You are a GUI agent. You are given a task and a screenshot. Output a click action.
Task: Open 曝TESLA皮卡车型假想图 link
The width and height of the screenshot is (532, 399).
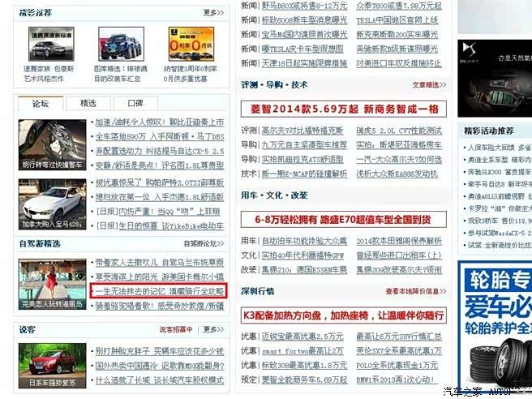click(302, 49)
